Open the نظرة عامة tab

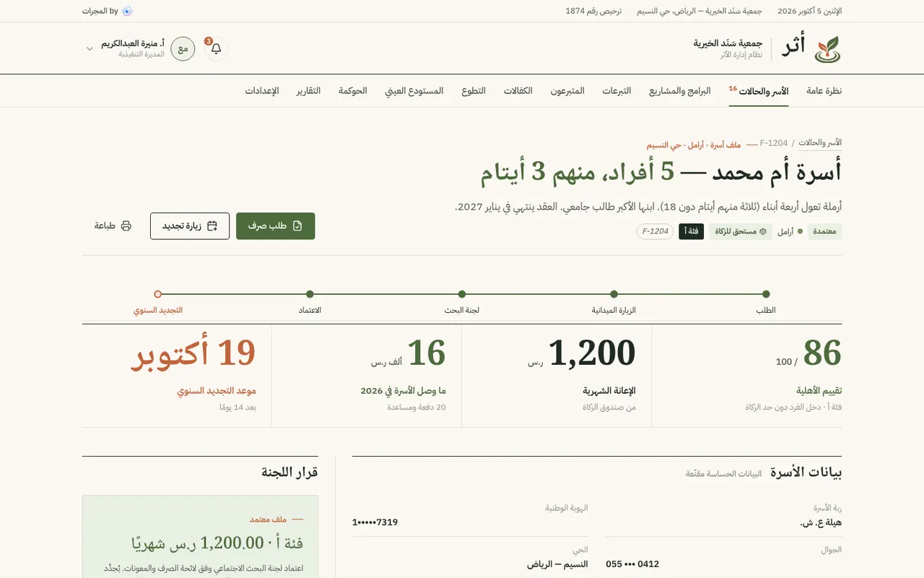click(x=824, y=91)
